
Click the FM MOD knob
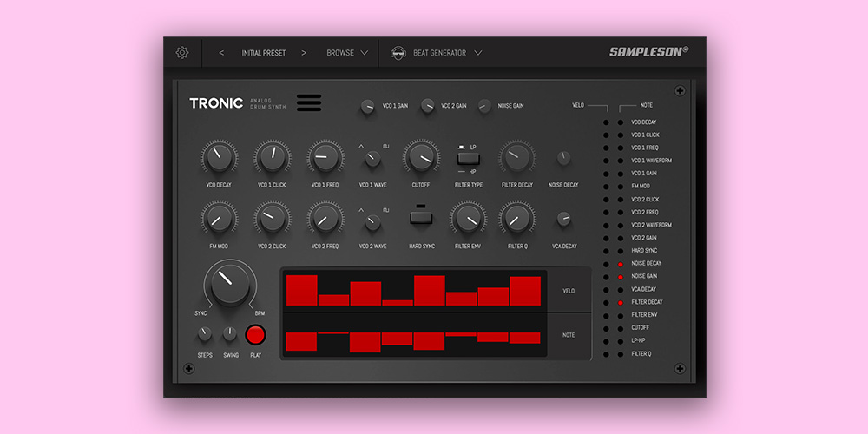[220, 218]
